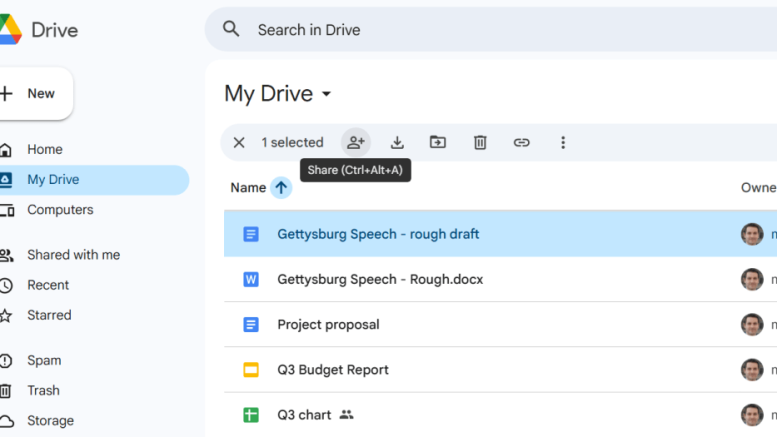Download the selected file

(397, 142)
